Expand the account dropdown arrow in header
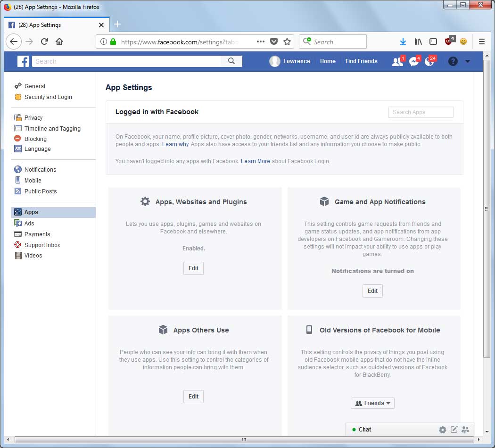 pyautogui.click(x=468, y=61)
